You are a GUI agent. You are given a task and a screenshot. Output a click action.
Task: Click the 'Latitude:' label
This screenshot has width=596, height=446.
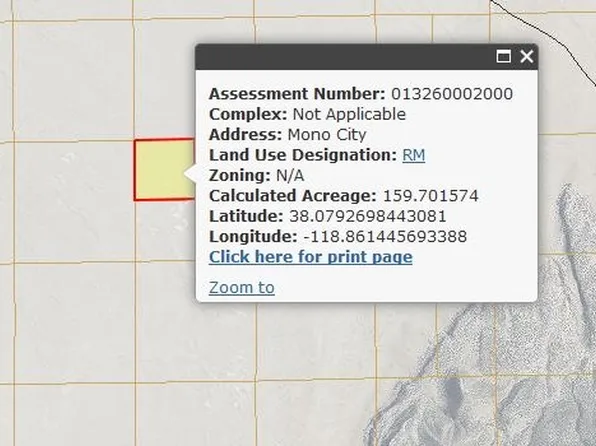[246, 216]
